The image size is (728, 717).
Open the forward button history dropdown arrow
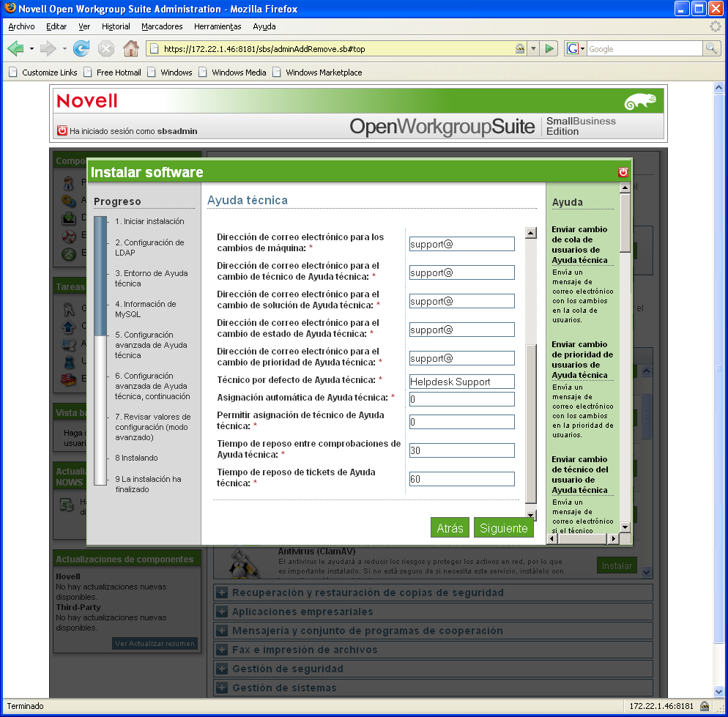(x=64, y=48)
